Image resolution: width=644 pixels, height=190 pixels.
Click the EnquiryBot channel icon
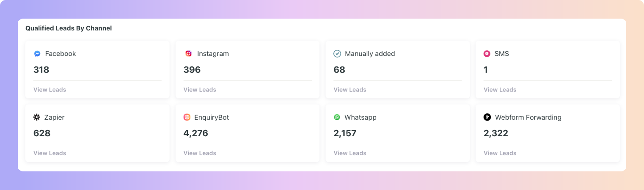pyautogui.click(x=187, y=117)
